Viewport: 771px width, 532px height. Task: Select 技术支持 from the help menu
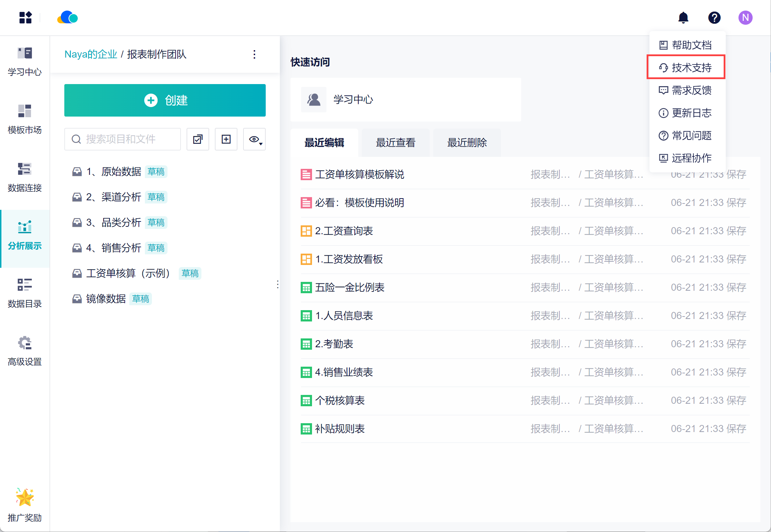click(x=686, y=67)
